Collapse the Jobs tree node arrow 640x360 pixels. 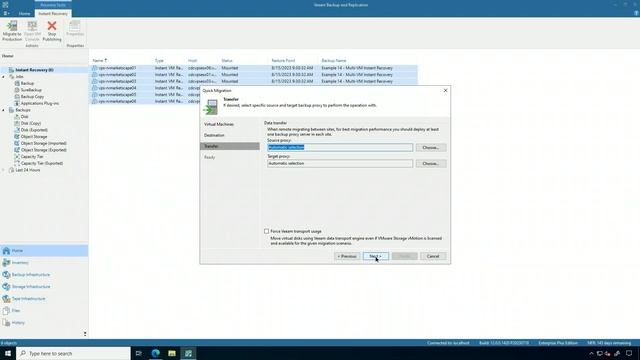coord(4,77)
